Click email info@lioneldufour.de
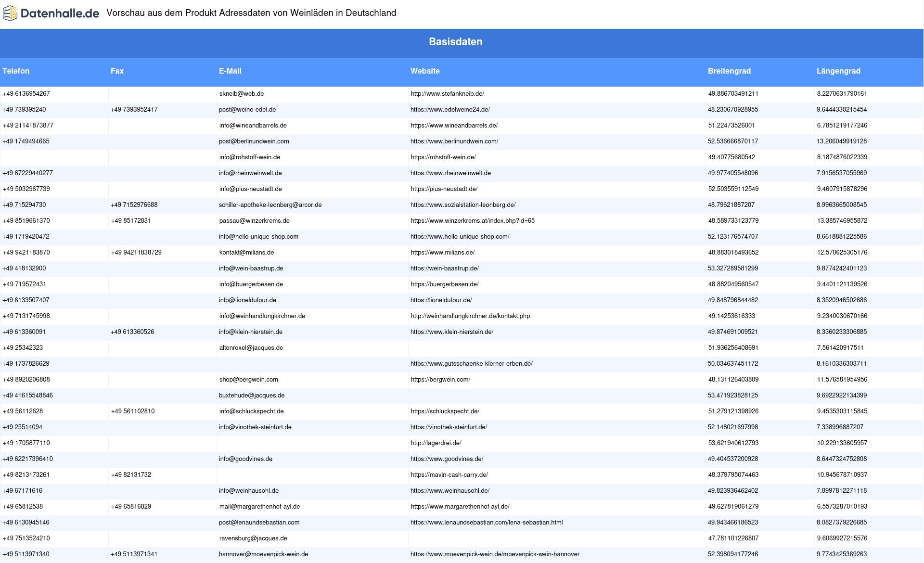Image resolution: width=924 pixels, height=563 pixels. coord(247,300)
